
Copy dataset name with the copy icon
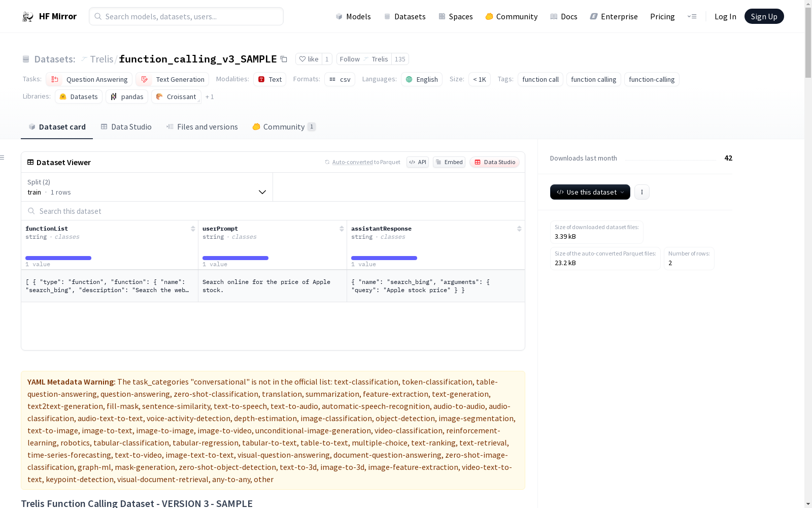pos(284,59)
